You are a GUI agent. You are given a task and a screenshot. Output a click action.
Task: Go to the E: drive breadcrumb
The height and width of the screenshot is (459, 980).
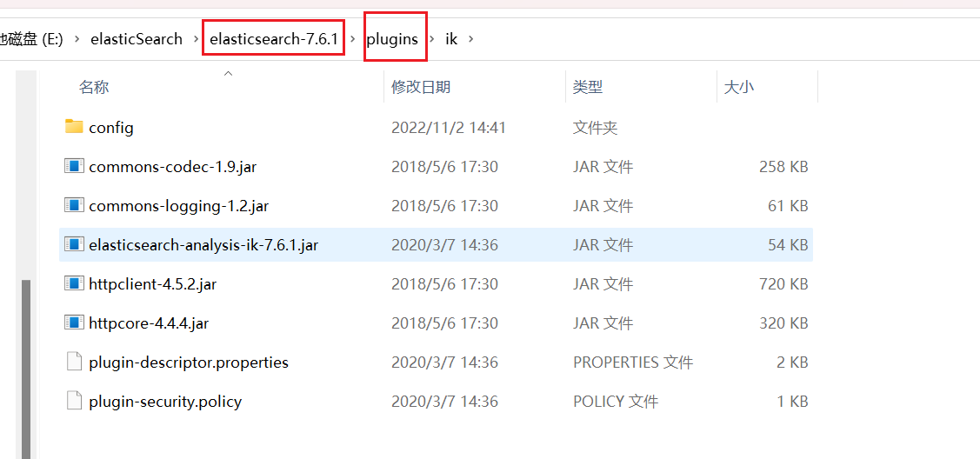click(x=31, y=39)
